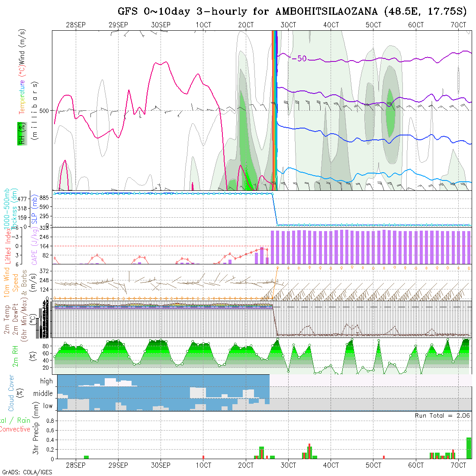
Task: Click the green RH (%) legend label
Action: 20,133
